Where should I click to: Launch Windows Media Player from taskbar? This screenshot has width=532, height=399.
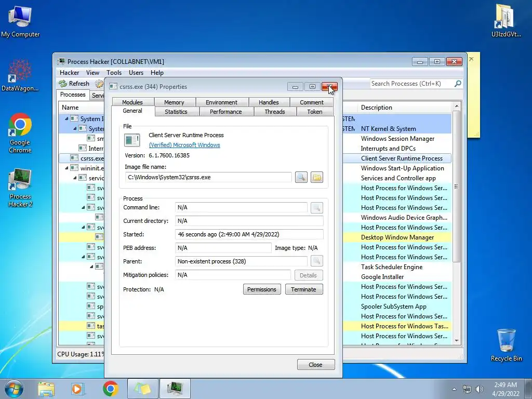click(78, 389)
